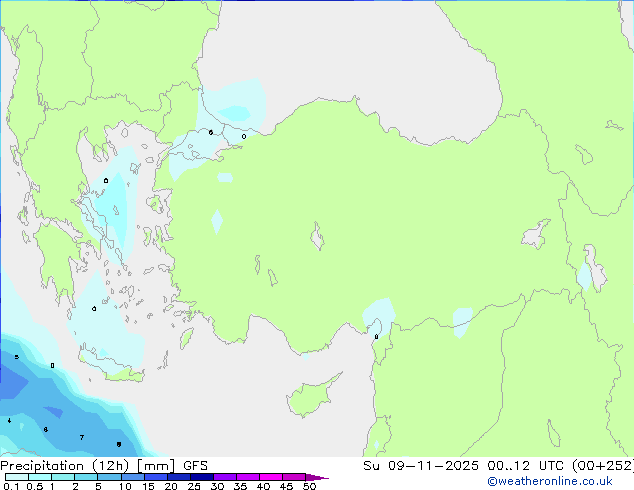Click the '25' legend scale label
The width and height of the screenshot is (634, 490).
(x=194, y=486)
